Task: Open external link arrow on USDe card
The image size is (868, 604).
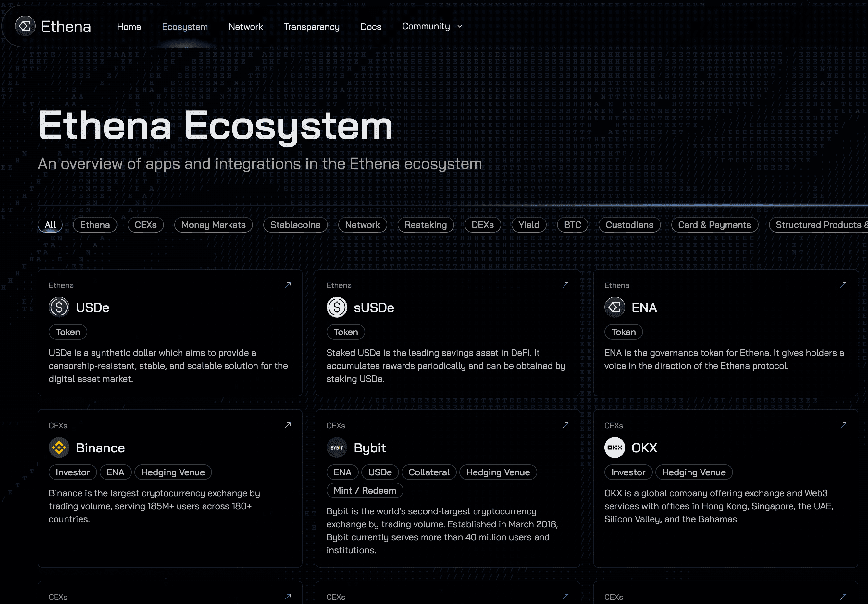Action: pos(288,285)
